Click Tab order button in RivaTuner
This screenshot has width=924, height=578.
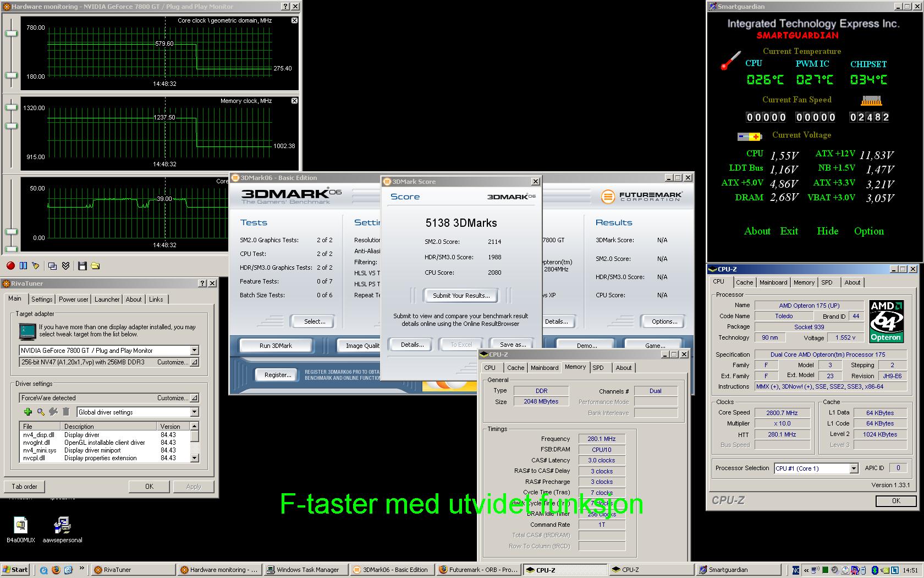pos(25,487)
